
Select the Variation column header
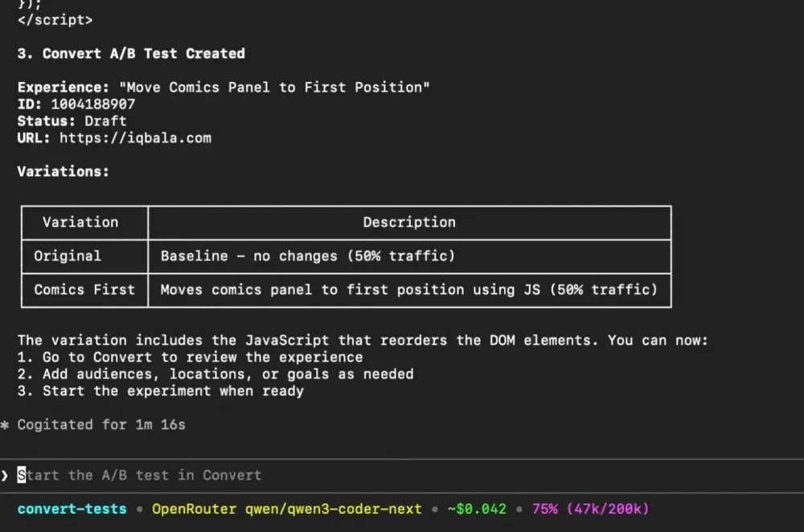coord(80,223)
